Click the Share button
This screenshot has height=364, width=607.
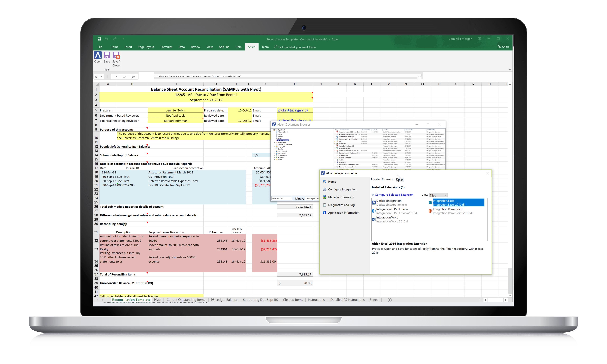point(503,47)
